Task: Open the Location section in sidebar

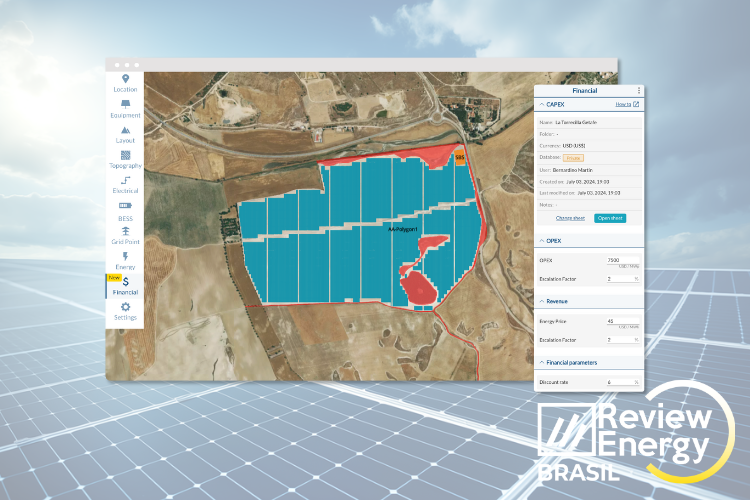Action: (125, 83)
